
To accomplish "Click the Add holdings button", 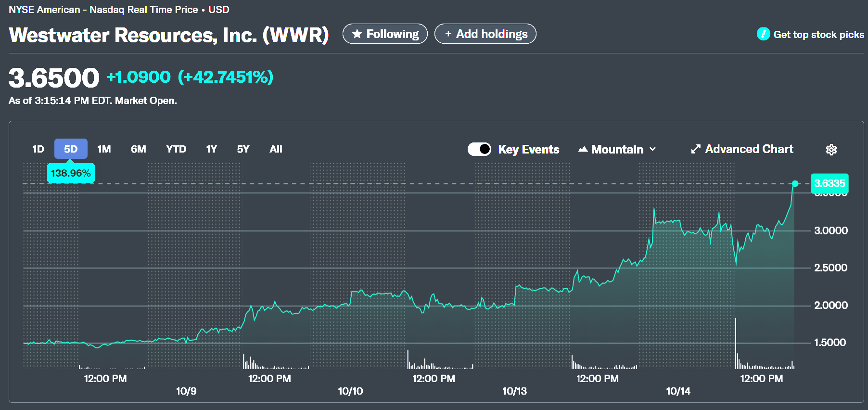I will pos(485,34).
